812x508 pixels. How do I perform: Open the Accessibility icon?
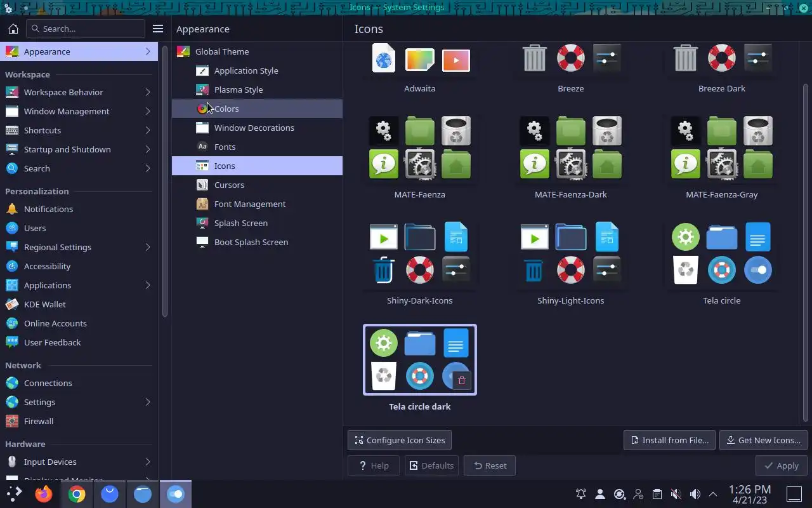point(11,266)
